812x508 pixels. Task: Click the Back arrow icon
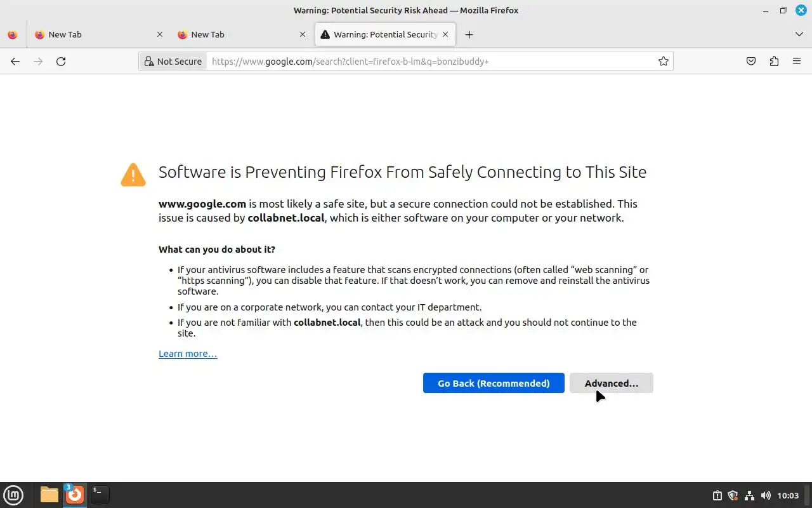pyautogui.click(x=15, y=62)
